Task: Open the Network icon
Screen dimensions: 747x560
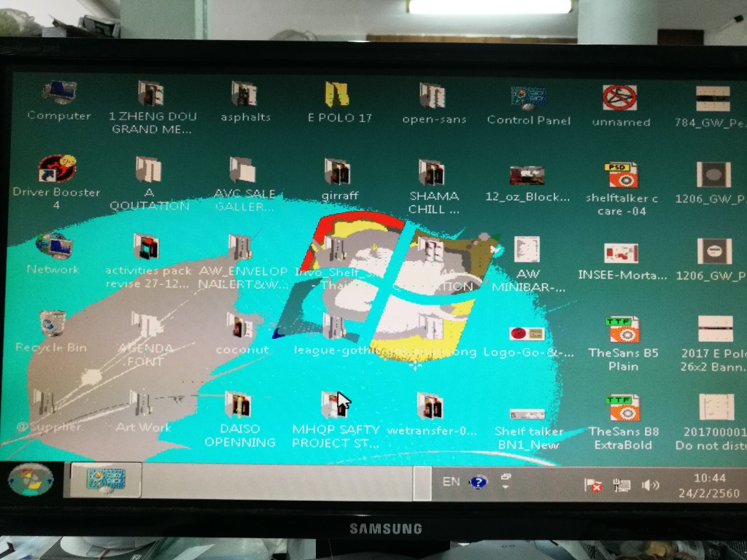Action: (x=54, y=246)
